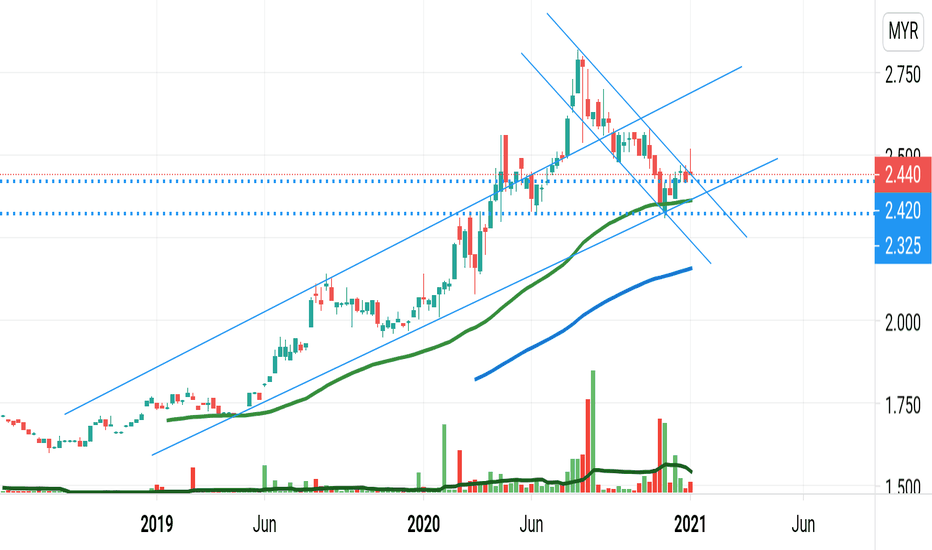The width and height of the screenshot is (932, 550).
Task: Select the blue 2.325 price label
Action: click(x=903, y=246)
